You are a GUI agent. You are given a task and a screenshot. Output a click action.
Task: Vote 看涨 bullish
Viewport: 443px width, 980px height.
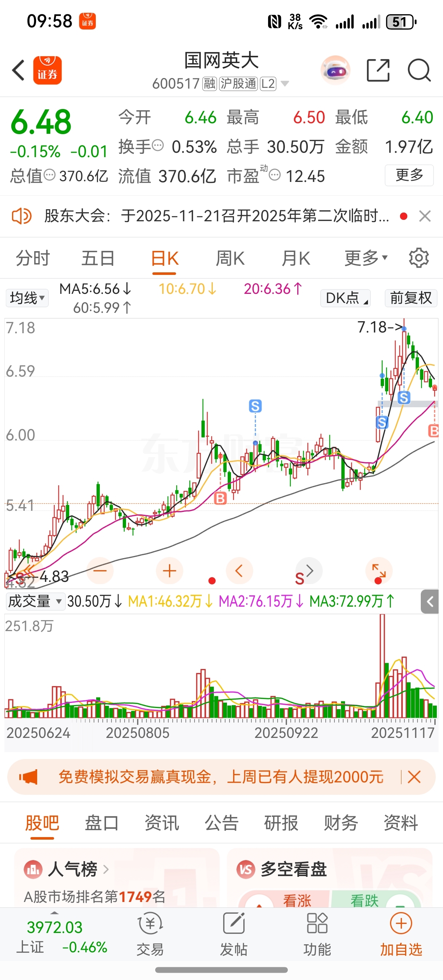click(x=297, y=901)
